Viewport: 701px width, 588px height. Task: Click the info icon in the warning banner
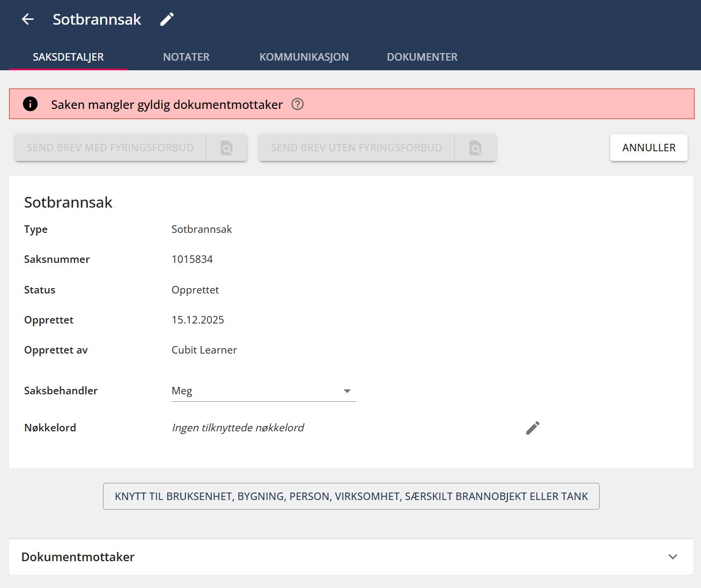[x=31, y=104]
